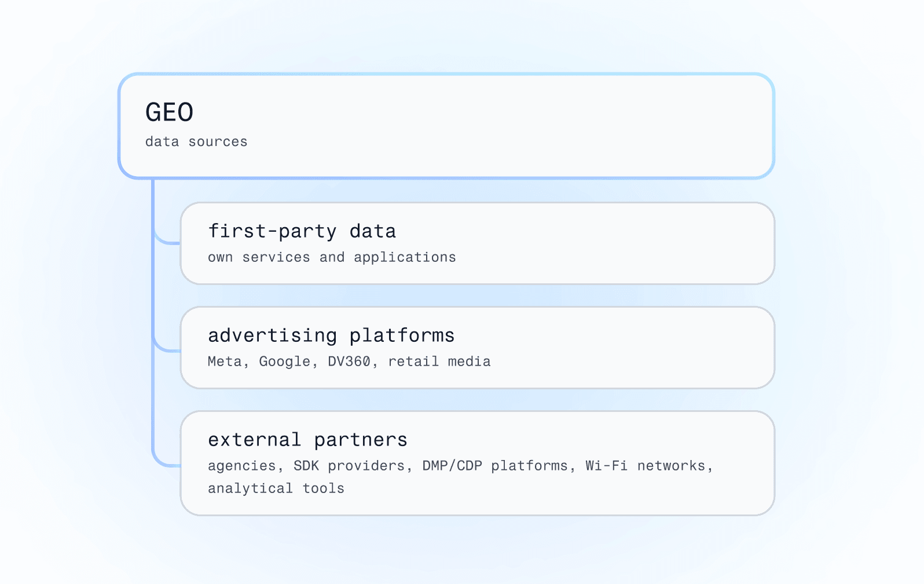Select the 'external partners' title
The width and height of the screenshot is (924, 584).
click(308, 440)
